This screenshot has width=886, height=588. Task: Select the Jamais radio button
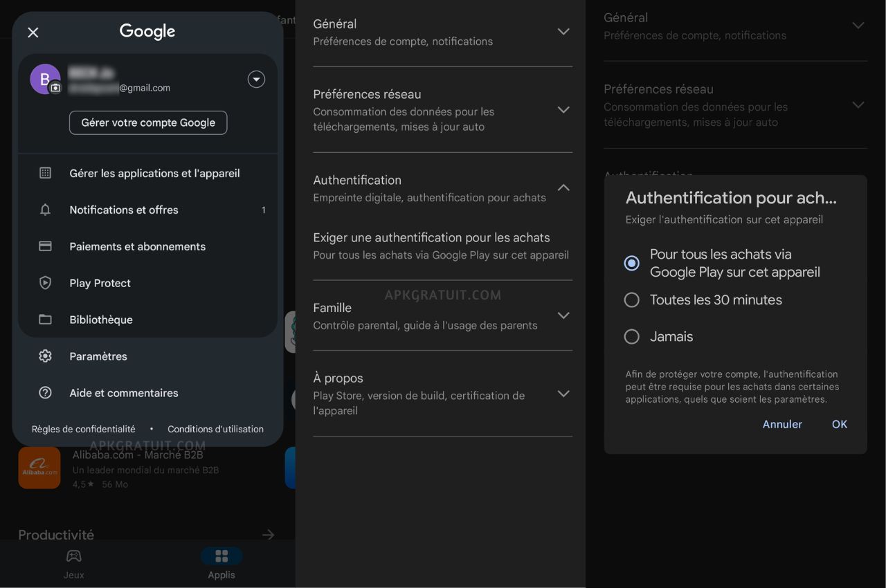[x=631, y=336]
